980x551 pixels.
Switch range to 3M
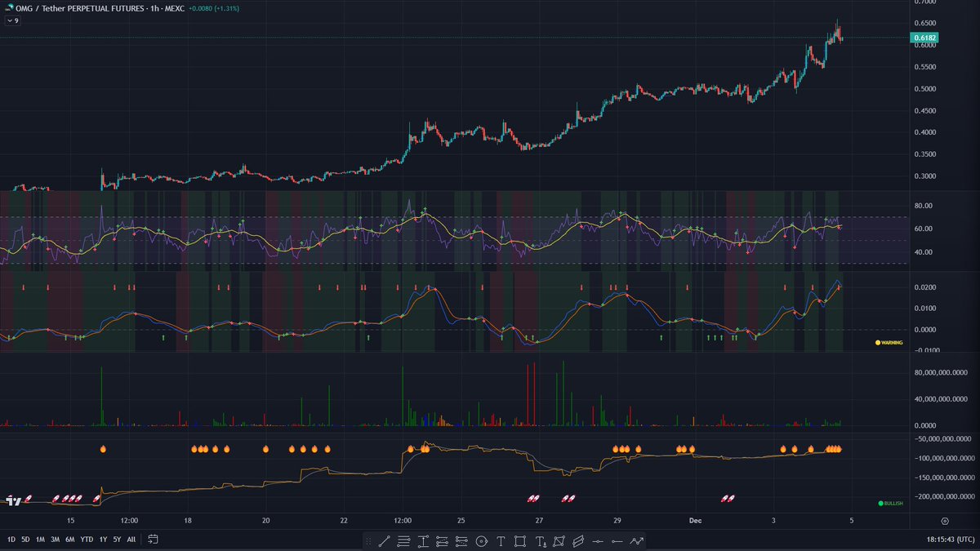(55, 540)
